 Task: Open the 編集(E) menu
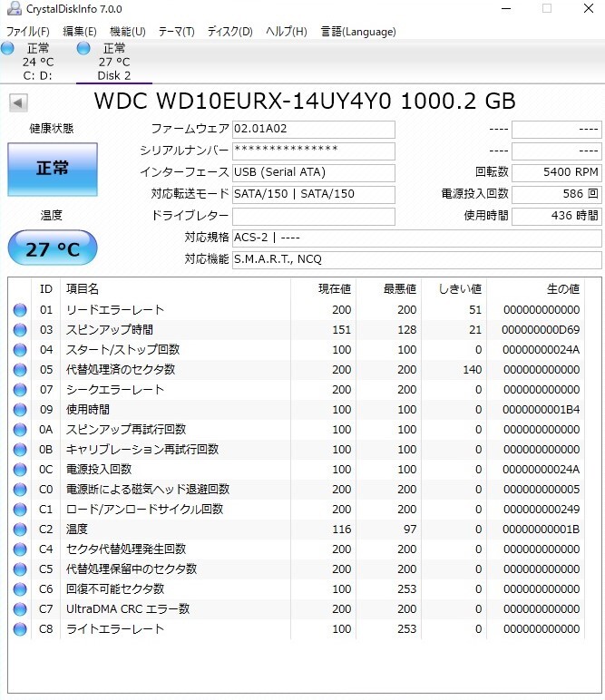80,32
